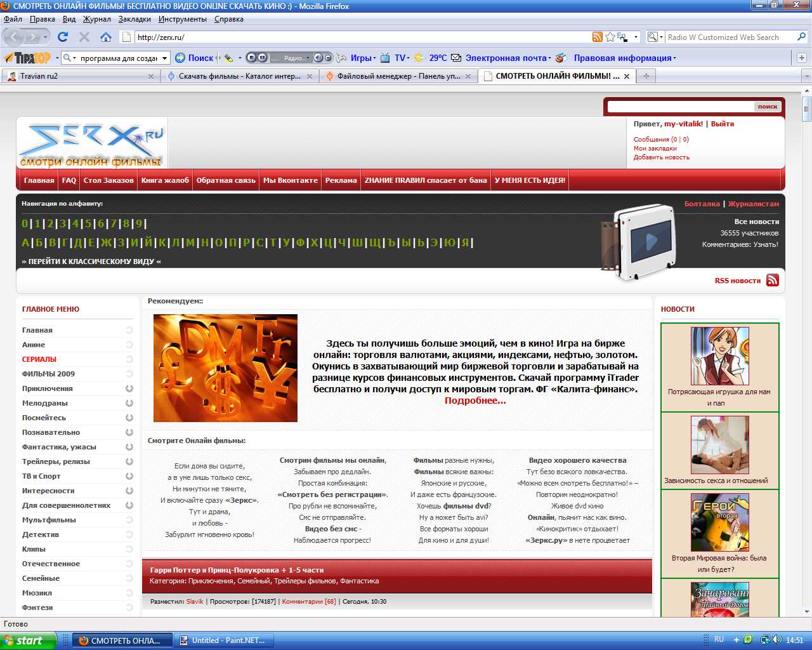The image size is (812, 650).
Task: Open the Paint.NET taskbar button
Action: [x=223, y=640]
